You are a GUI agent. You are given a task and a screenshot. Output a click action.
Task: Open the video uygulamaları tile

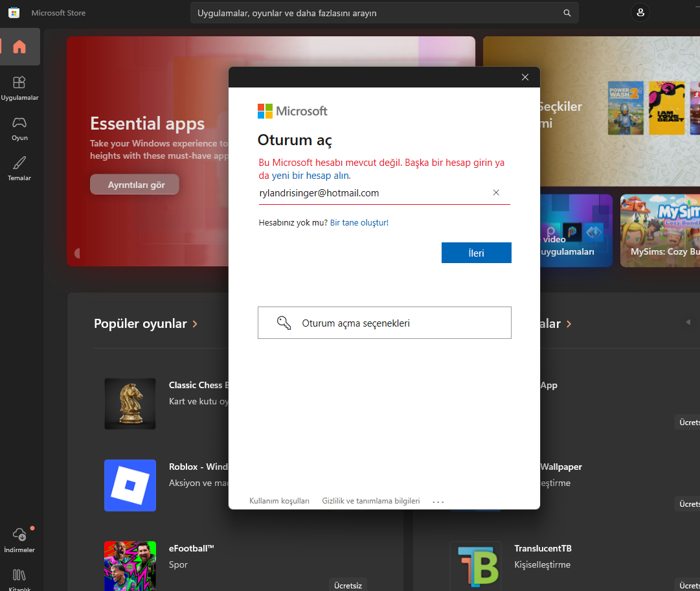pos(576,231)
